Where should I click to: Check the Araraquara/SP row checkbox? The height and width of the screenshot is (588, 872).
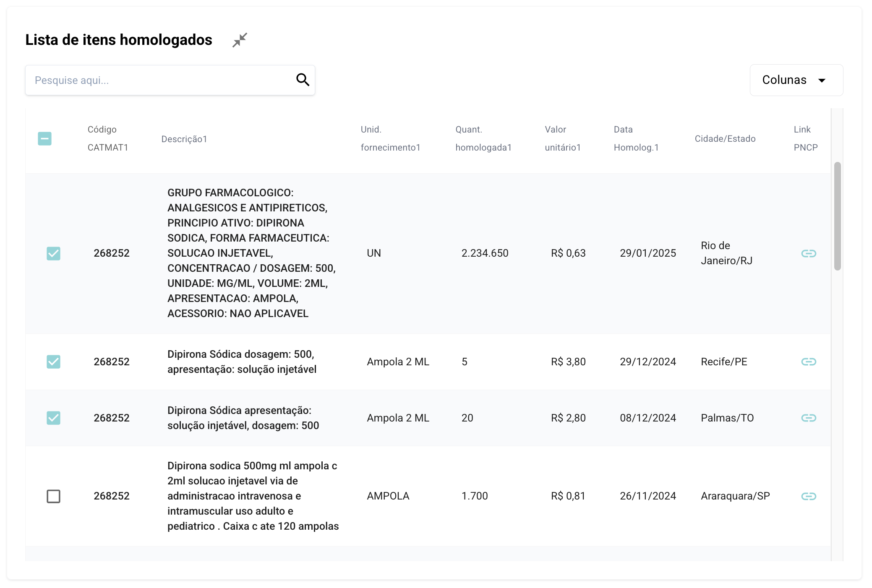pyautogui.click(x=53, y=496)
